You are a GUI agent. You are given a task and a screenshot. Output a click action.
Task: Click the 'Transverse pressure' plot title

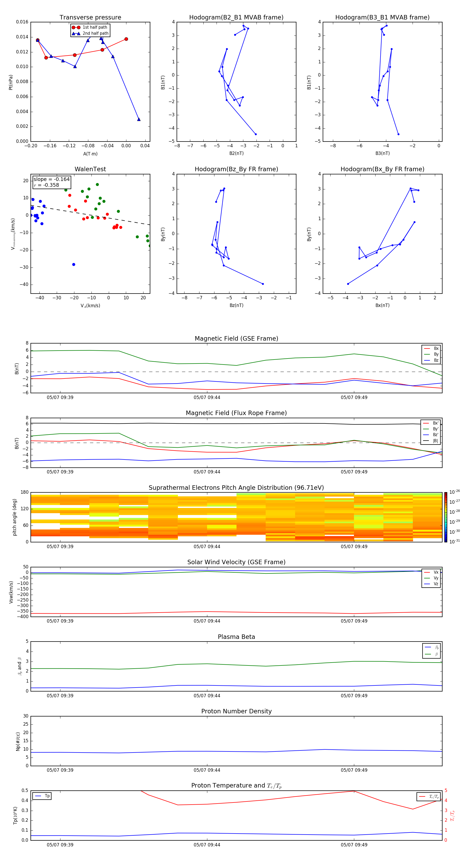(90, 18)
